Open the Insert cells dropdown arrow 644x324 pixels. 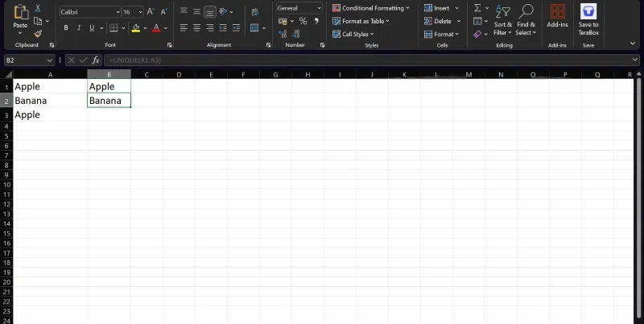tap(456, 8)
